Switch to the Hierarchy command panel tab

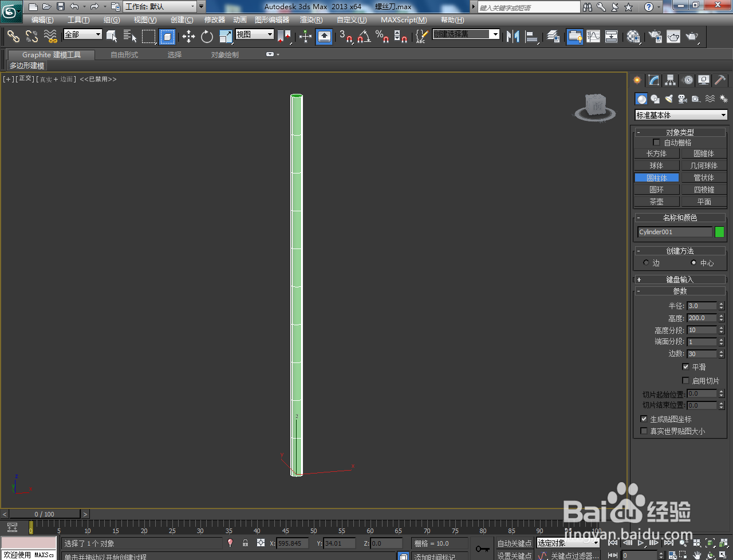coord(670,80)
